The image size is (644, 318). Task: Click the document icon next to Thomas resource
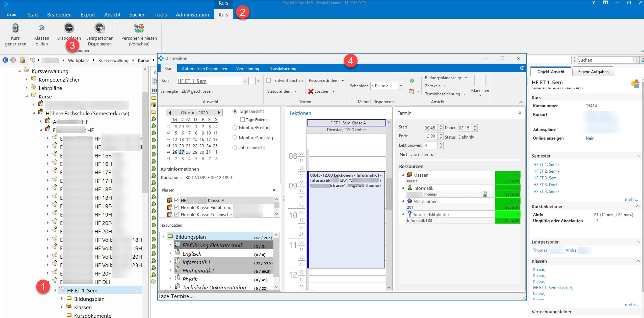click(x=485, y=194)
